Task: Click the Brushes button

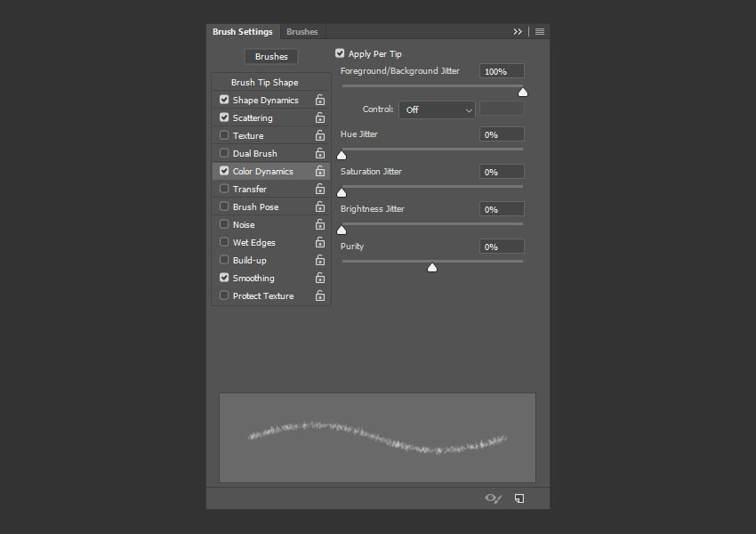Action: click(271, 57)
